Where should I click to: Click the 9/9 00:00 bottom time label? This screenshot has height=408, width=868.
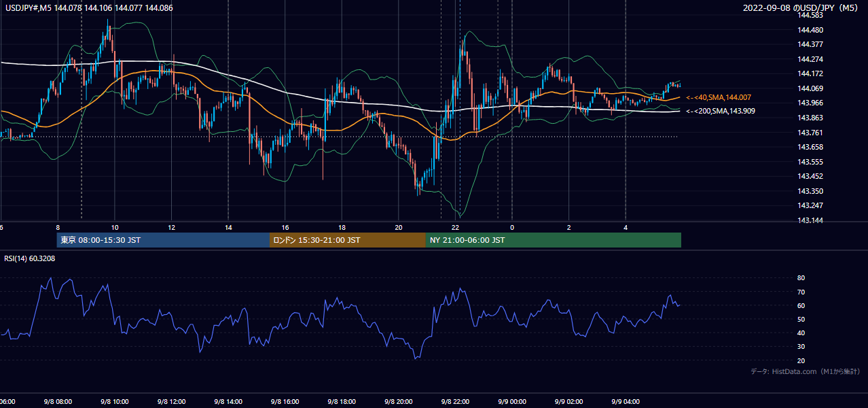pyautogui.click(x=512, y=401)
